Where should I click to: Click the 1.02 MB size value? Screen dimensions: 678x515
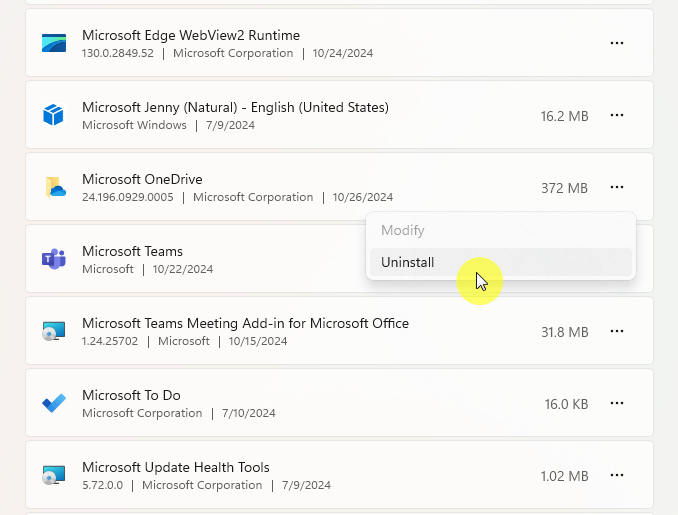tap(564, 476)
